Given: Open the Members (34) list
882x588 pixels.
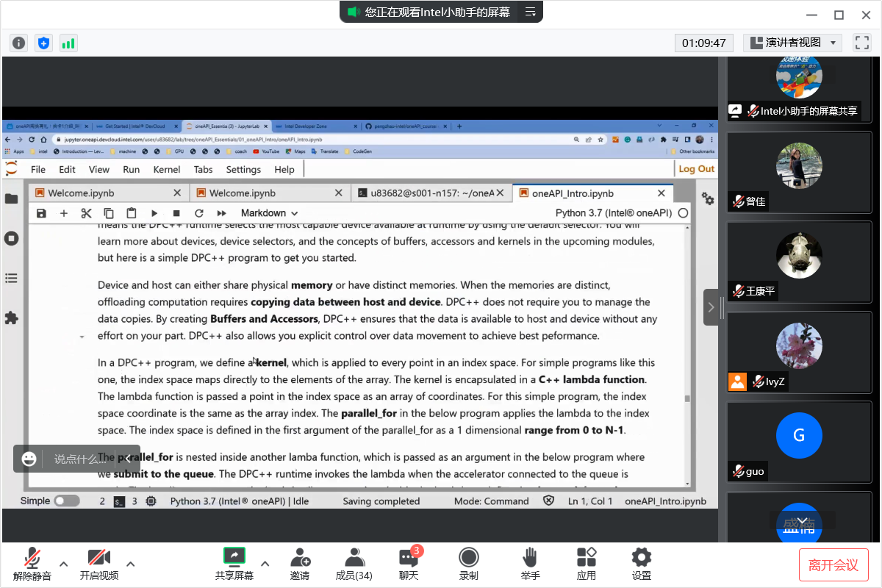Looking at the screenshot, I should (354, 557).
